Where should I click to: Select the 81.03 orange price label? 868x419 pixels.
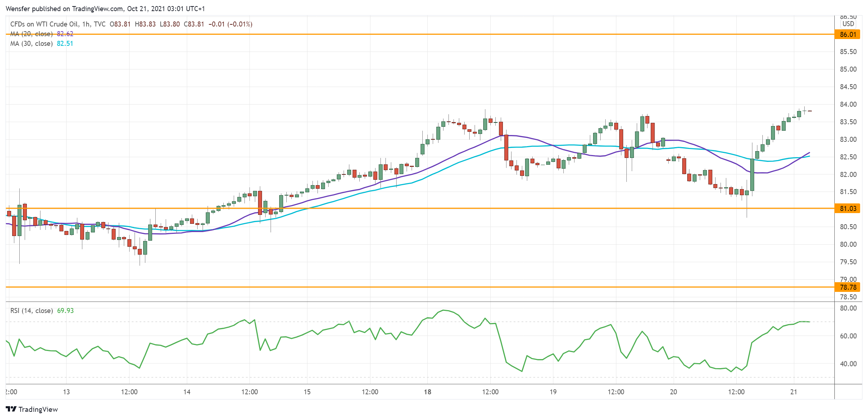[848, 208]
